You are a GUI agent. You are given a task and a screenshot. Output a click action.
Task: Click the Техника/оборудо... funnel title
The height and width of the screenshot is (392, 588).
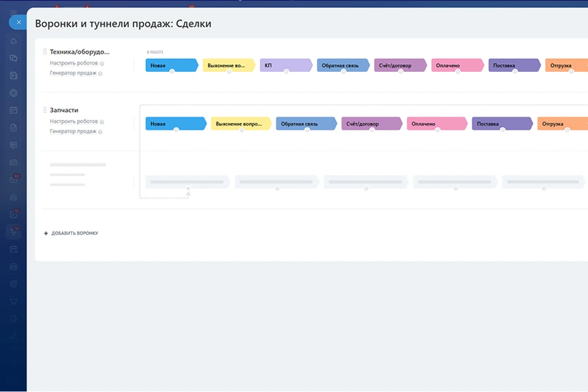(x=79, y=52)
